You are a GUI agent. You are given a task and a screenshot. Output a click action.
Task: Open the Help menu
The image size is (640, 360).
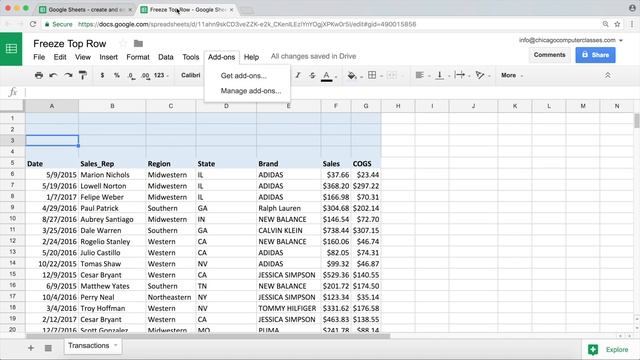tap(251, 57)
